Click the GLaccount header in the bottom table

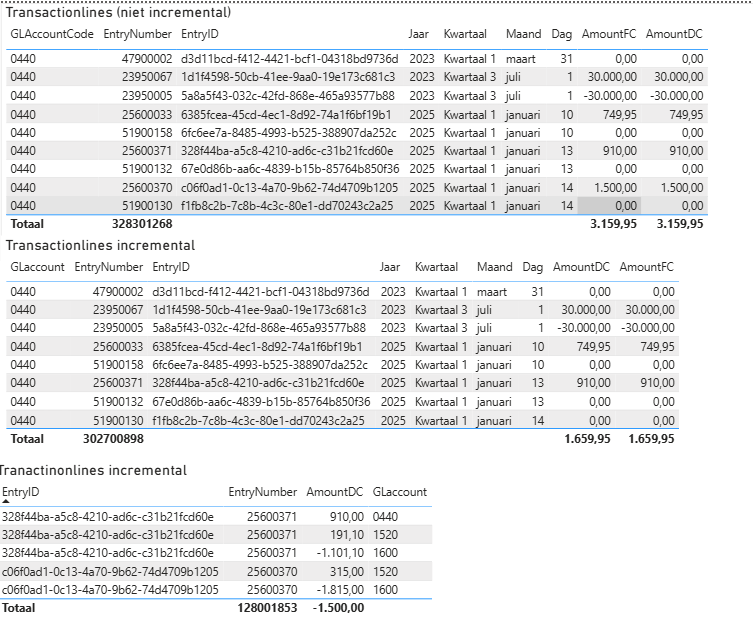coord(399,492)
